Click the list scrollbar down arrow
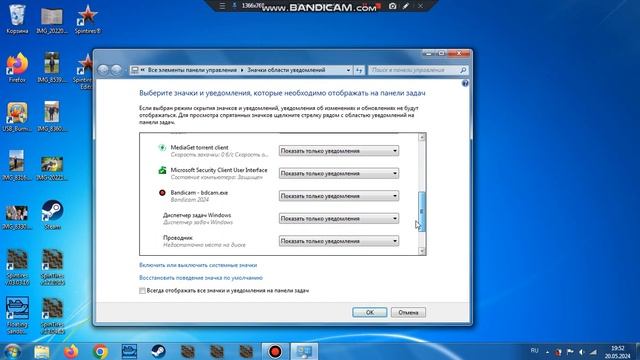Screen dimensions: 640x360 point(422,251)
